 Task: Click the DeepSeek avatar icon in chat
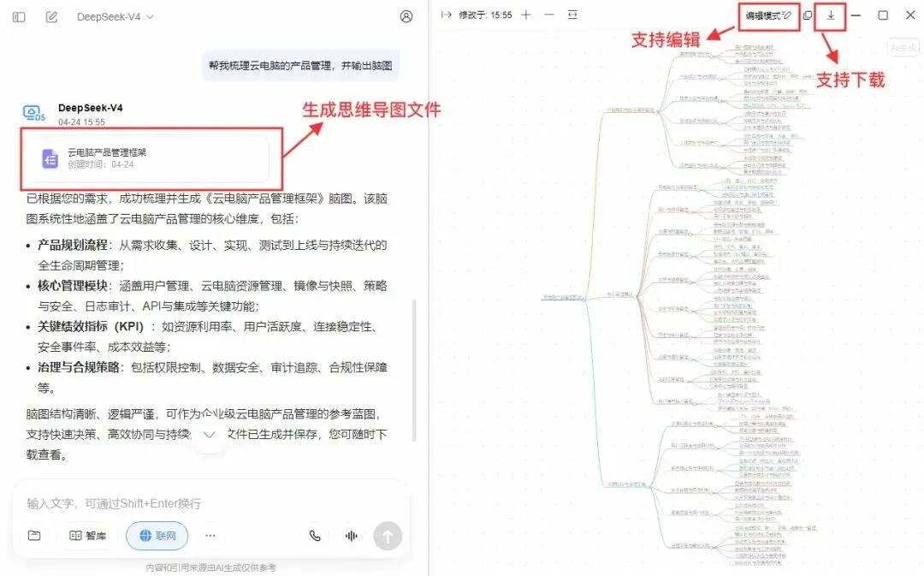click(x=34, y=113)
